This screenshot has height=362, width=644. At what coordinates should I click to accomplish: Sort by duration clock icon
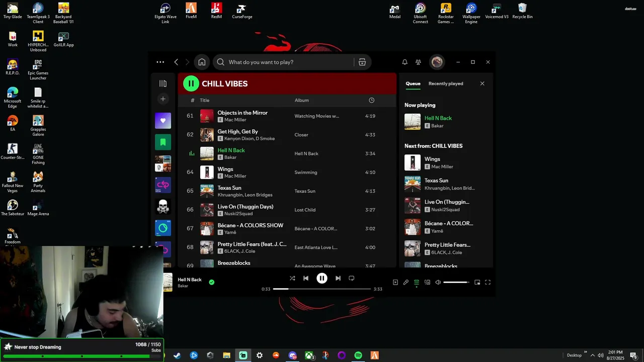coord(371,100)
